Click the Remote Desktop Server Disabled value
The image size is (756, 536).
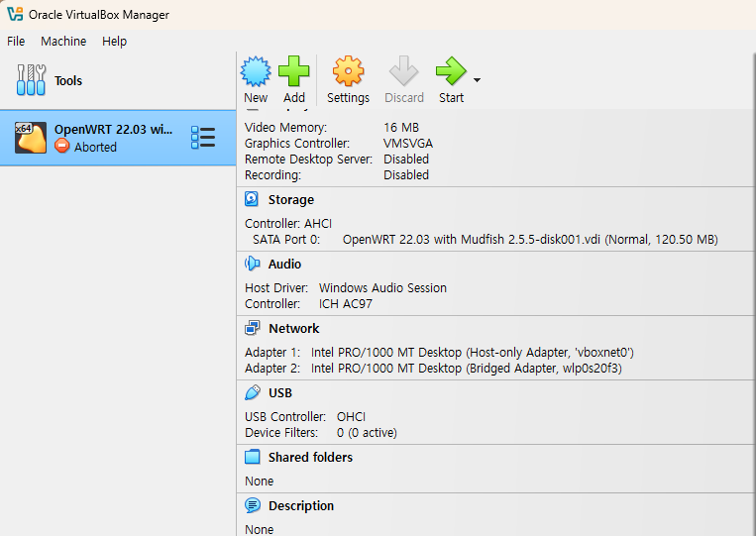406,160
